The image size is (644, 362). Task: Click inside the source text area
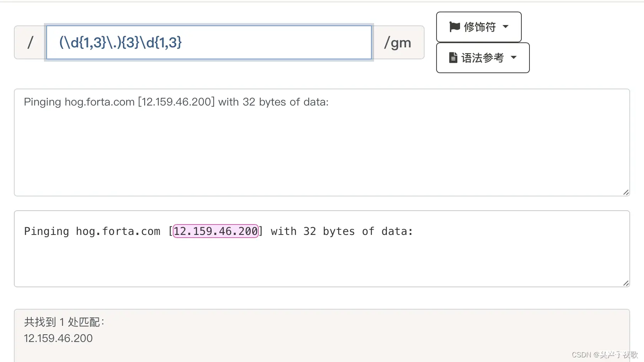(x=322, y=142)
